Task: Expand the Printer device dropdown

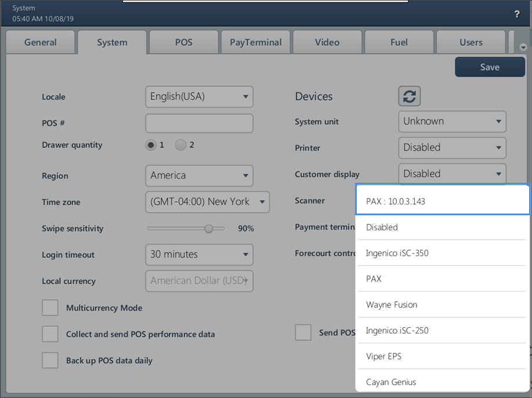Action: point(452,147)
